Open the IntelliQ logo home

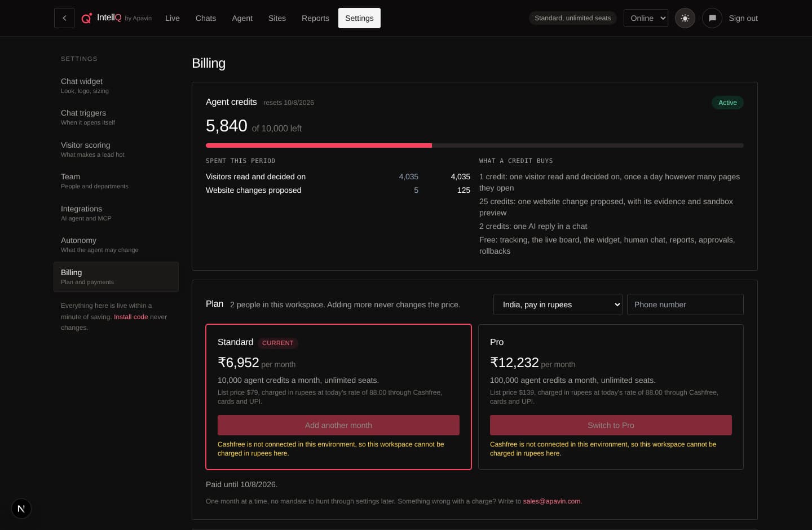(x=117, y=18)
